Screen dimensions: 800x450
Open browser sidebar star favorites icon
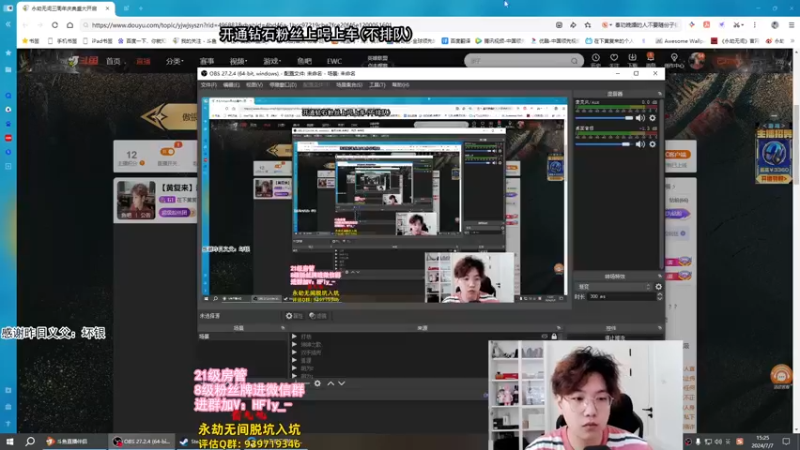pyautogui.click(x=8, y=53)
